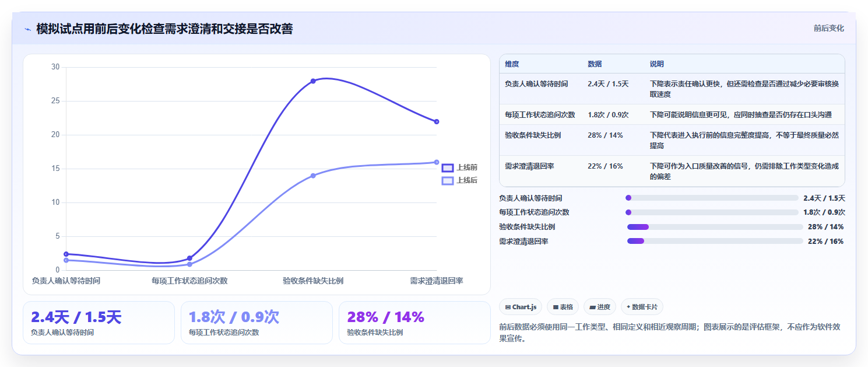Toggle the 上线后 legend swatch

click(x=447, y=180)
